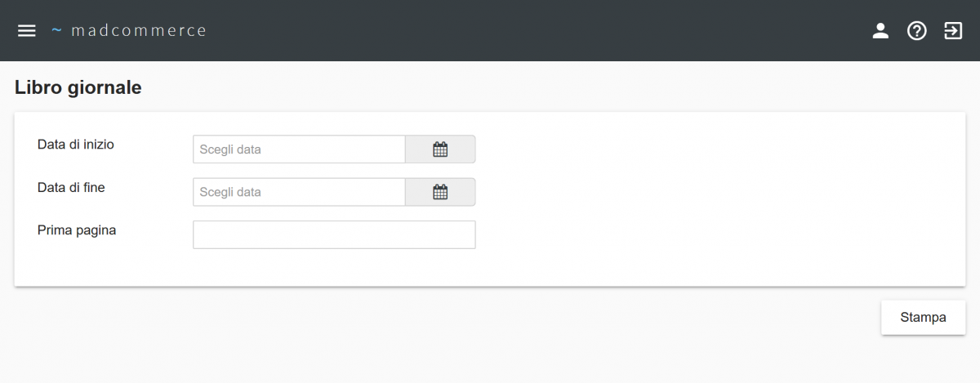
Task: Click the "Libro giornale" page heading
Action: click(78, 88)
